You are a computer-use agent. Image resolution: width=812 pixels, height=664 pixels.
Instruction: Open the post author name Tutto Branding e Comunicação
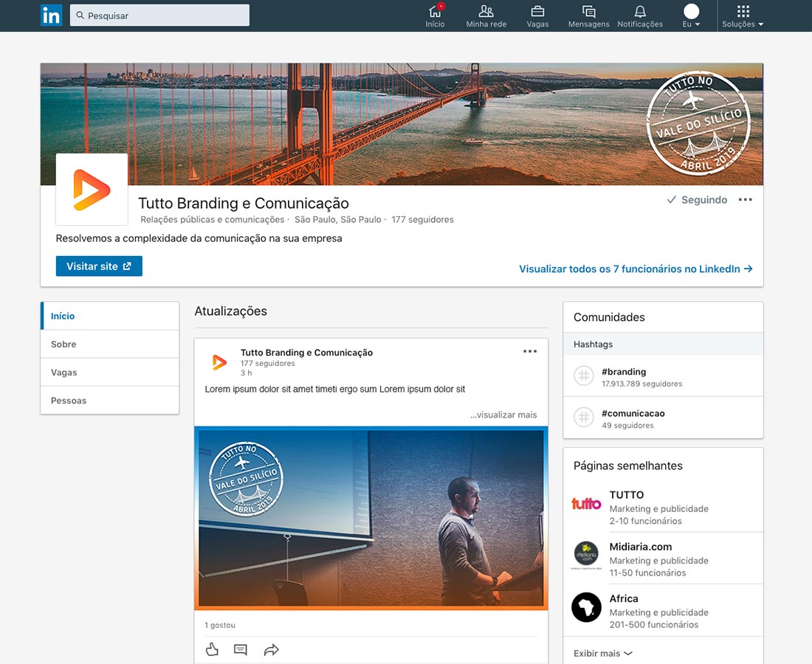click(306, 353)
